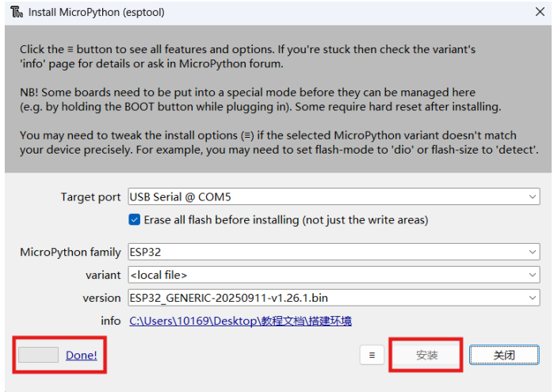Viewport: 554px width, 392px height.
Task: Toggle Erase all flash before installing checkbox
Action: (134, 219)
